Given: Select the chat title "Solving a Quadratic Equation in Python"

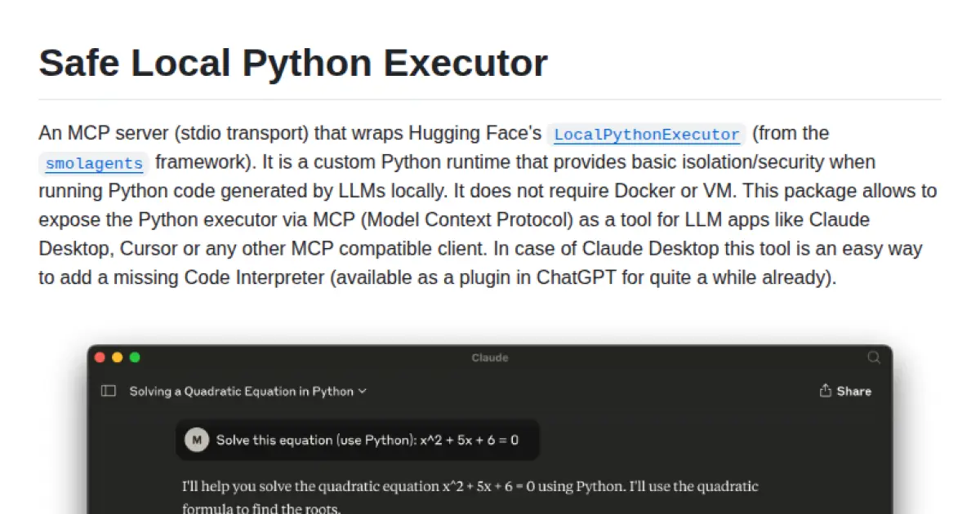Looking at the screenshot, I should (243, 391).
